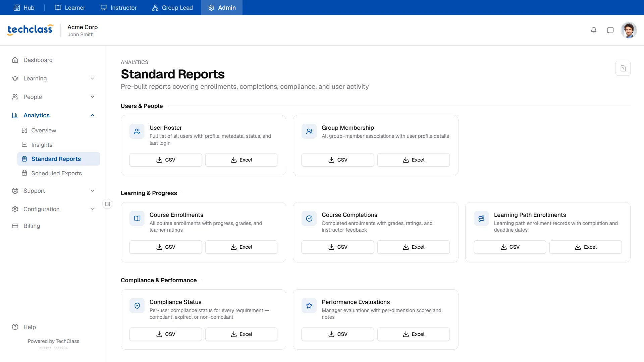Click the Insights line chart icon

click(x=24, y=145)
